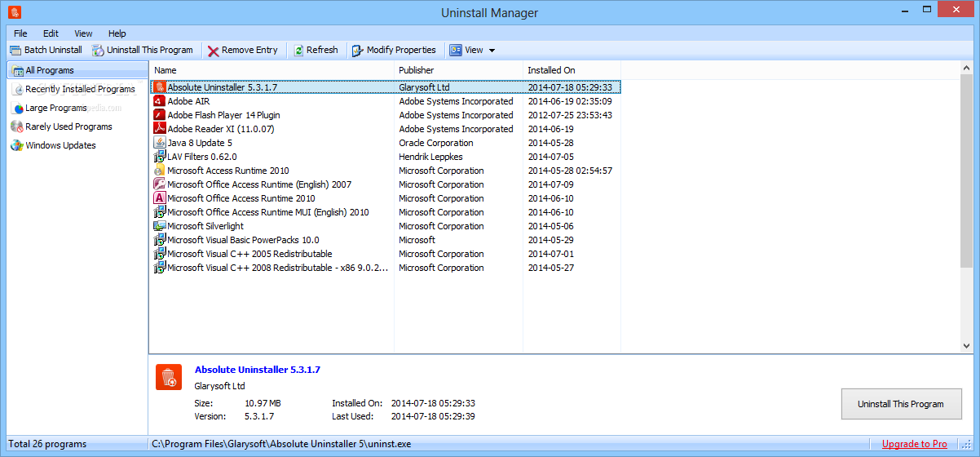Select Adobe AIR entry name
This screenshot has width=980, height=457.
[x=188, y=101]
